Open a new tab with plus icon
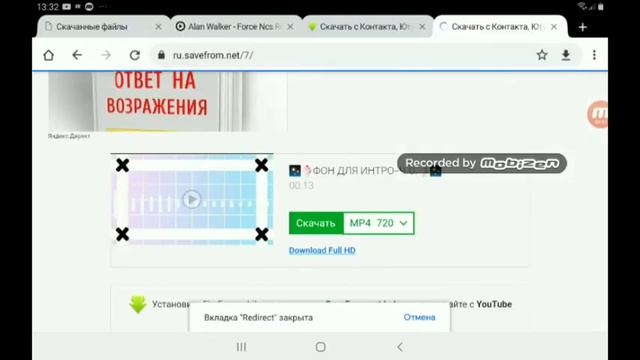 (582, 27)
